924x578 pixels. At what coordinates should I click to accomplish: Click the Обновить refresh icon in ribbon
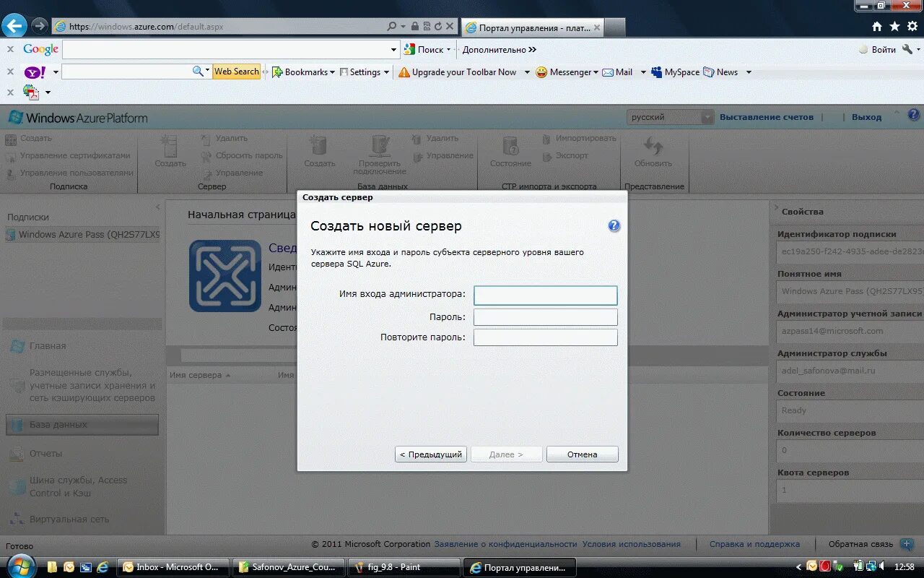653,146
